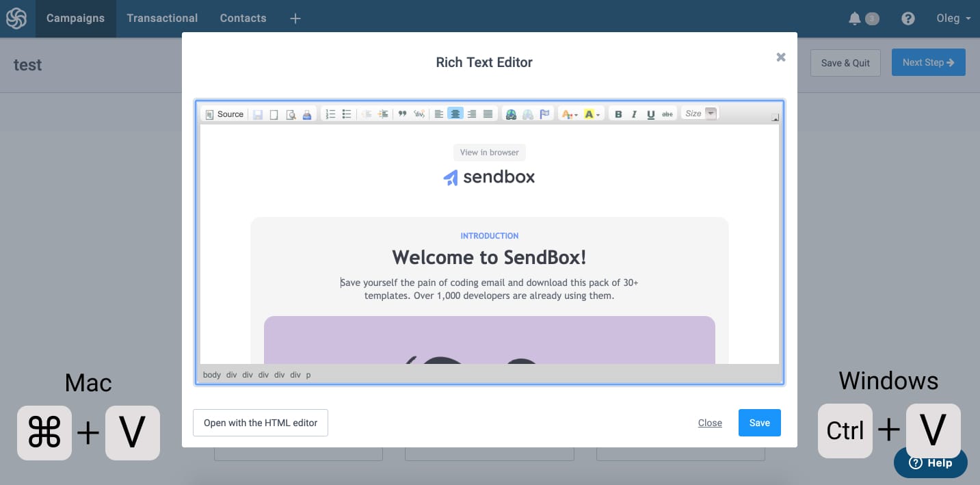Save the Rich Text Editor content
Image resolution: width=980 pixels, height=485 pixels.
(760, 423)
